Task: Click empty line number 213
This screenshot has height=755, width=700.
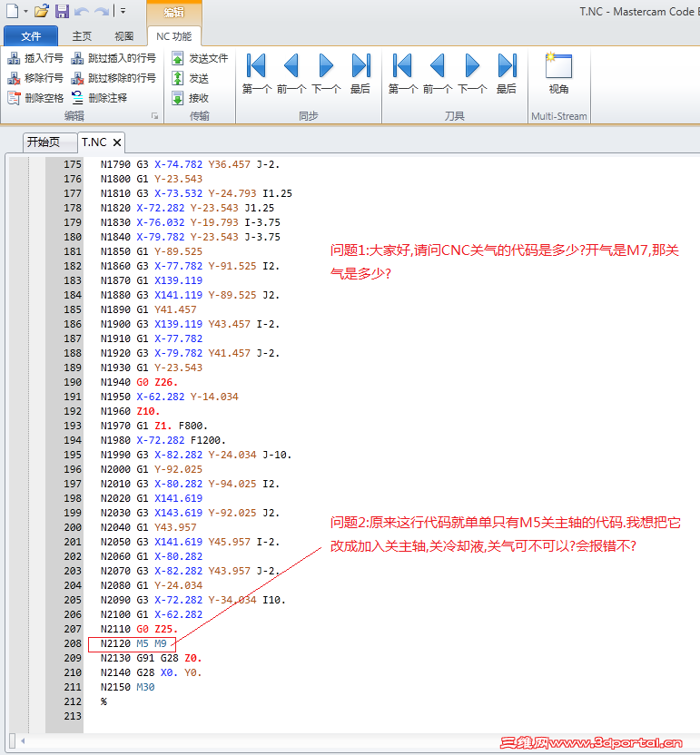Action: coord(73,716)
